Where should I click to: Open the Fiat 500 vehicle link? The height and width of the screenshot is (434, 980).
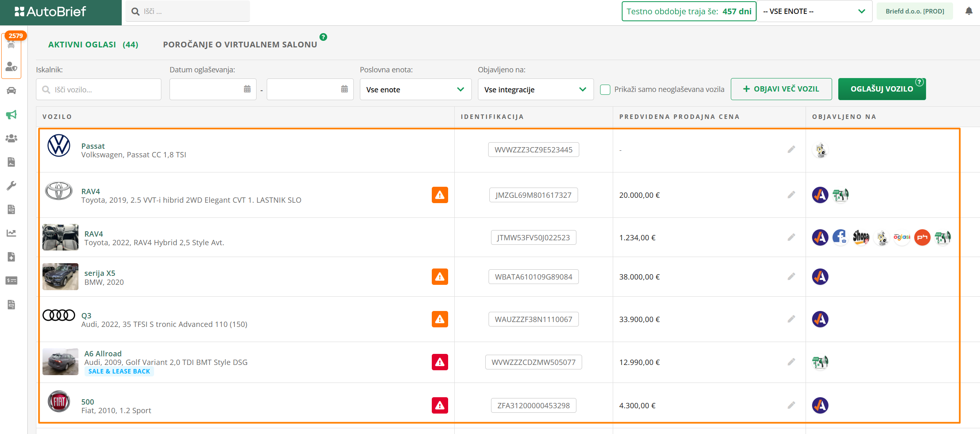87,402
